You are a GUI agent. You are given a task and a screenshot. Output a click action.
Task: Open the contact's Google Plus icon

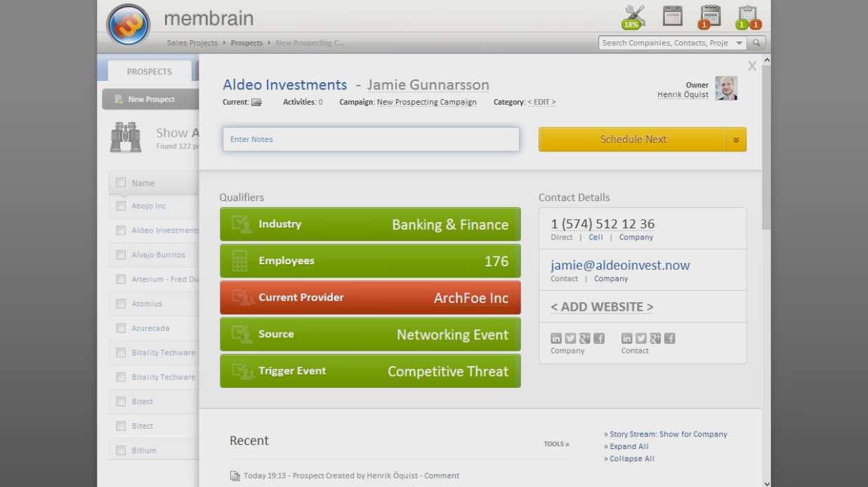(x=655, y=339)
